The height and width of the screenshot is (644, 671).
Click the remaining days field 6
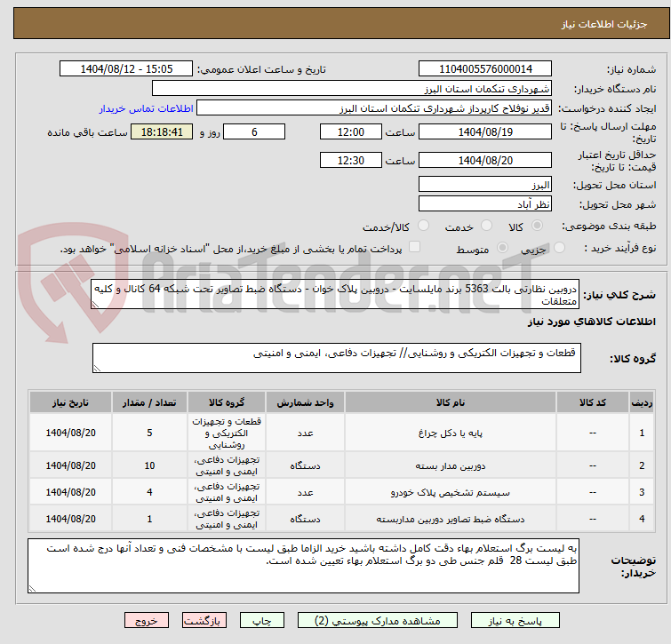tap(254, 131)
